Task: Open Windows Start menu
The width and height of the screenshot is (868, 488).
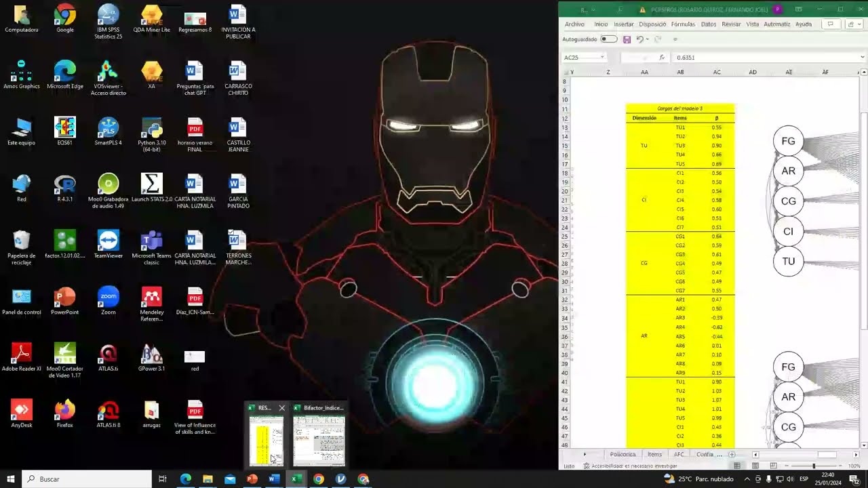Action: click(x=10, y=479)
